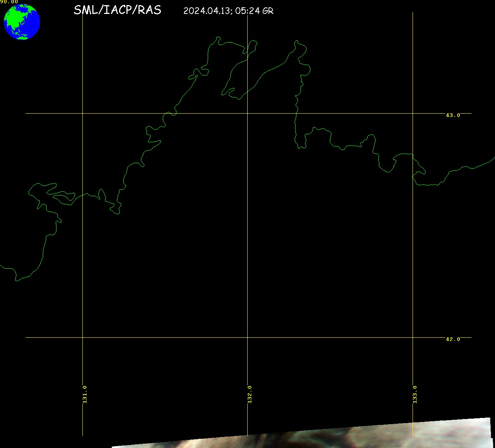Click the 42.0 latitude label
Image resolution: width=495 pixels, height=448 pixels.
point(453,339)
